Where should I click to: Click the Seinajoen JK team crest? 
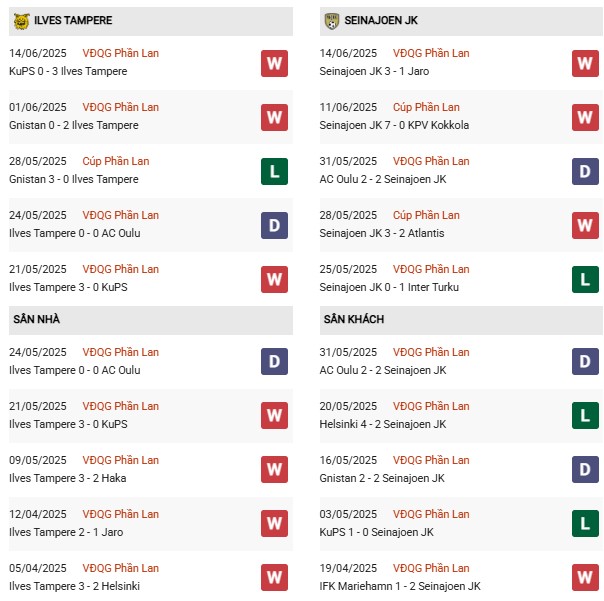[x=333, y=20]
